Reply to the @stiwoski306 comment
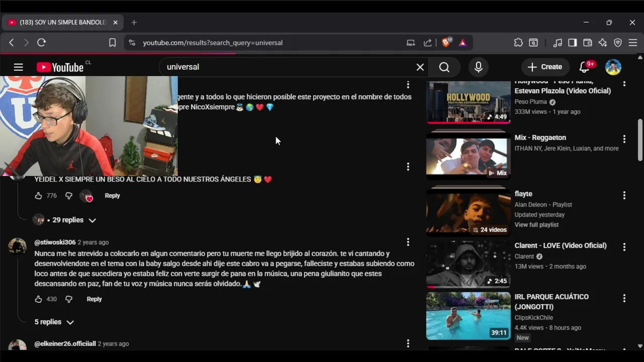The height and width of the screenshot is (362, 644). (x=94, y=299)
